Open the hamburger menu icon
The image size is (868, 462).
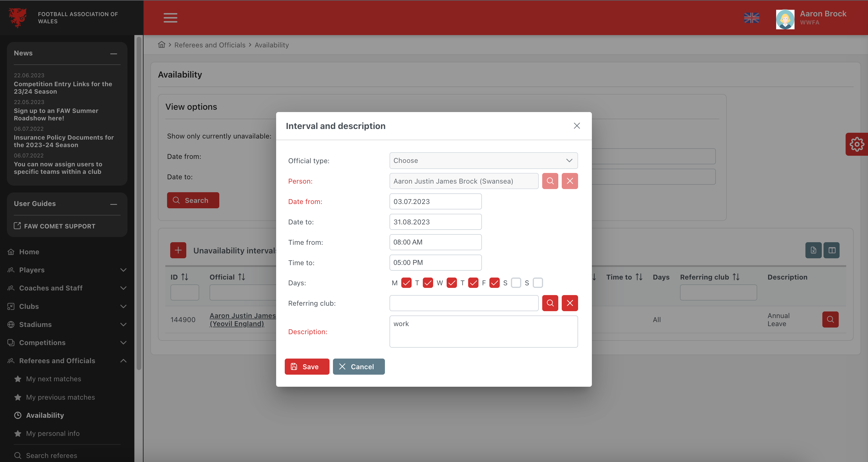(170, 18)
